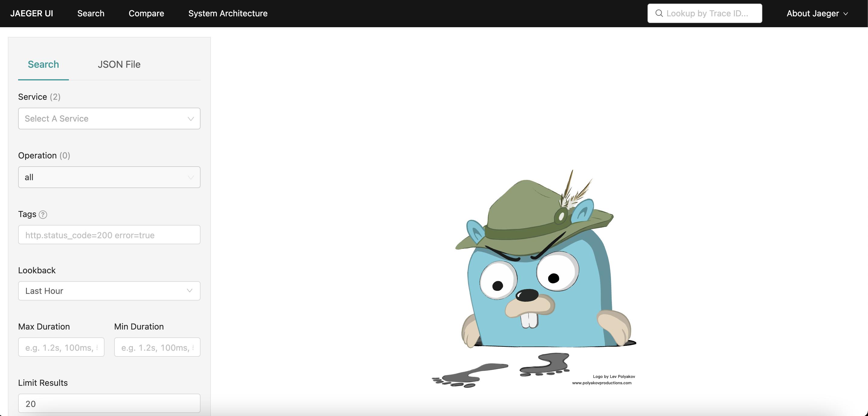Open the Search page in top navigation

pos(91,14)
